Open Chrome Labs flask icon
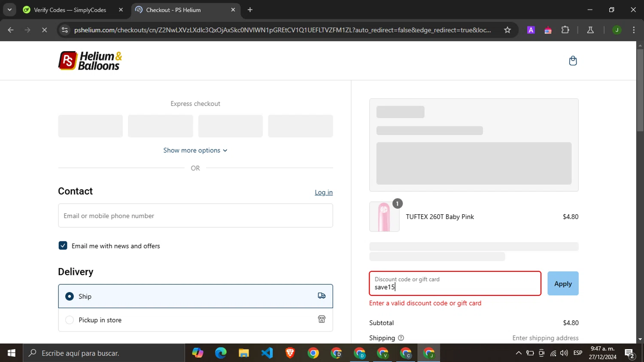 (x=590, y=30)
